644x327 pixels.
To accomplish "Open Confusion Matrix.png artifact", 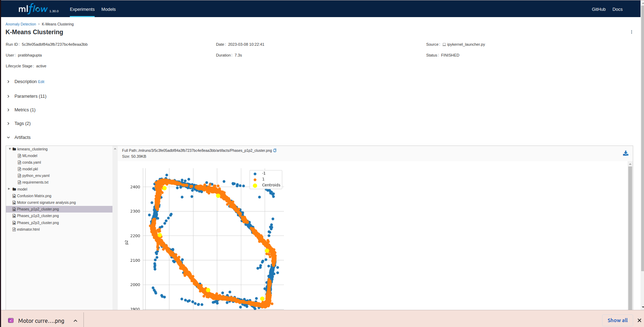I will [x=34, y=196].
